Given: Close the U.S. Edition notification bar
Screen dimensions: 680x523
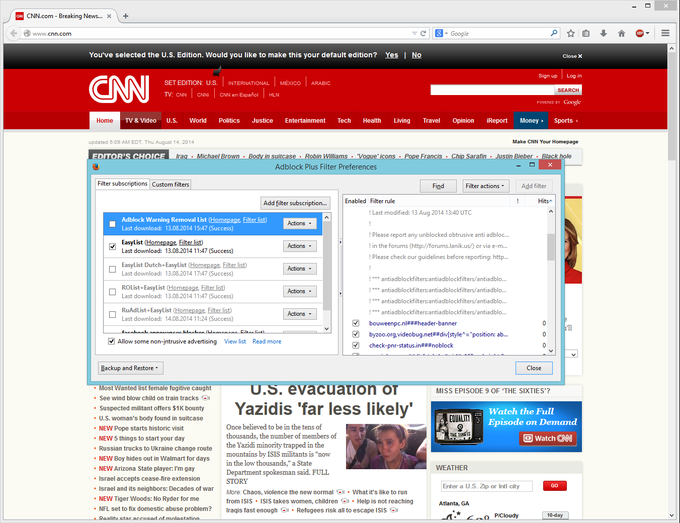Looking at the screenshot, I should coord(572,56).
